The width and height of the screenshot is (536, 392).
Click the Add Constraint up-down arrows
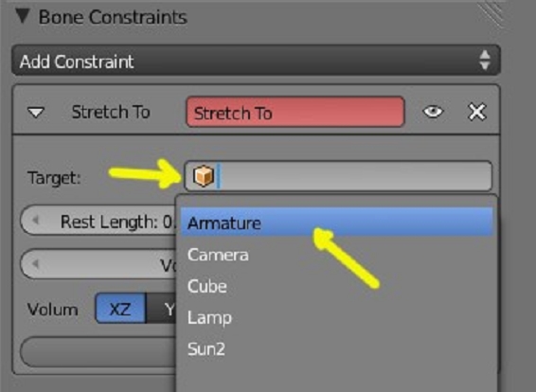point(485,61)
